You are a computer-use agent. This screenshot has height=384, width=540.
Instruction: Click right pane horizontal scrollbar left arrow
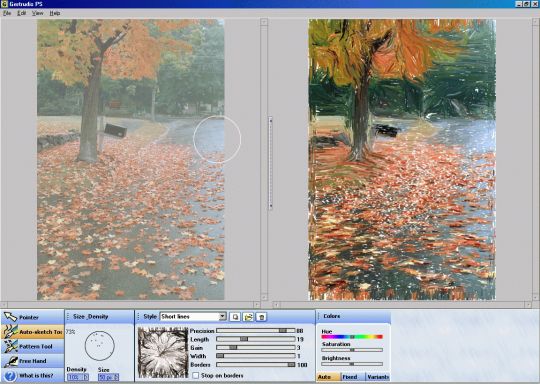(x=276, y=304)
